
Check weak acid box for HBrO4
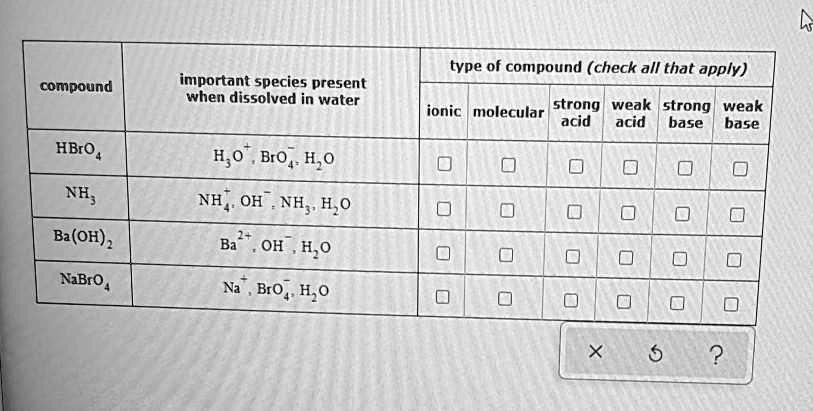(628, 166)
